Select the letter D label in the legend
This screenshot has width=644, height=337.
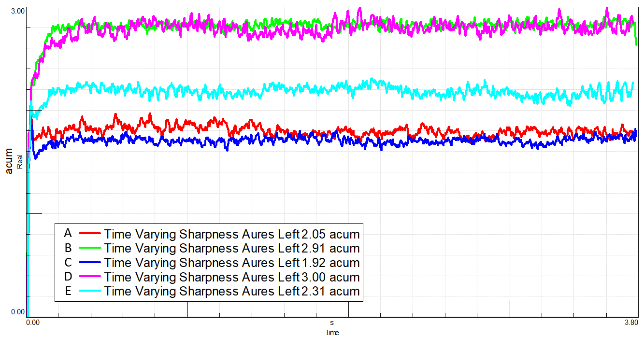[x=68, y=277]
